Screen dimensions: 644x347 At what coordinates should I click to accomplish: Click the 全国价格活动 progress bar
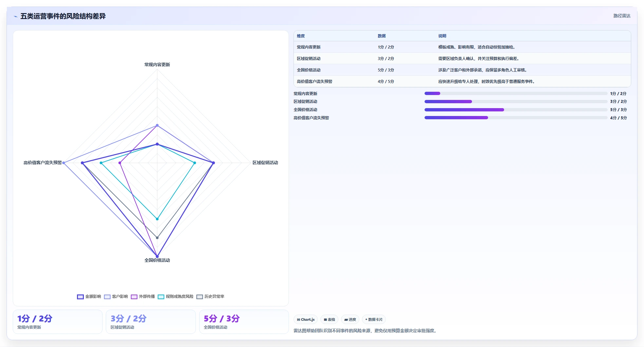[516, 110]
